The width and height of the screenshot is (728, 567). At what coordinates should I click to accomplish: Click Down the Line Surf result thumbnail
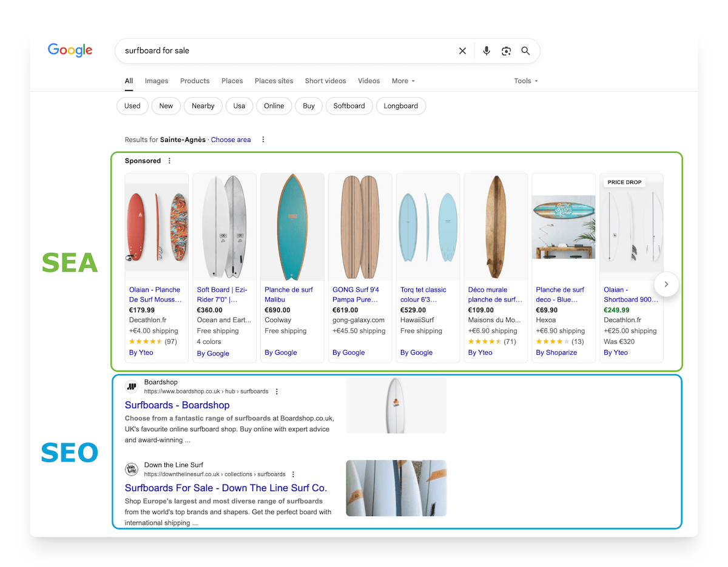[x=396, y=488]
